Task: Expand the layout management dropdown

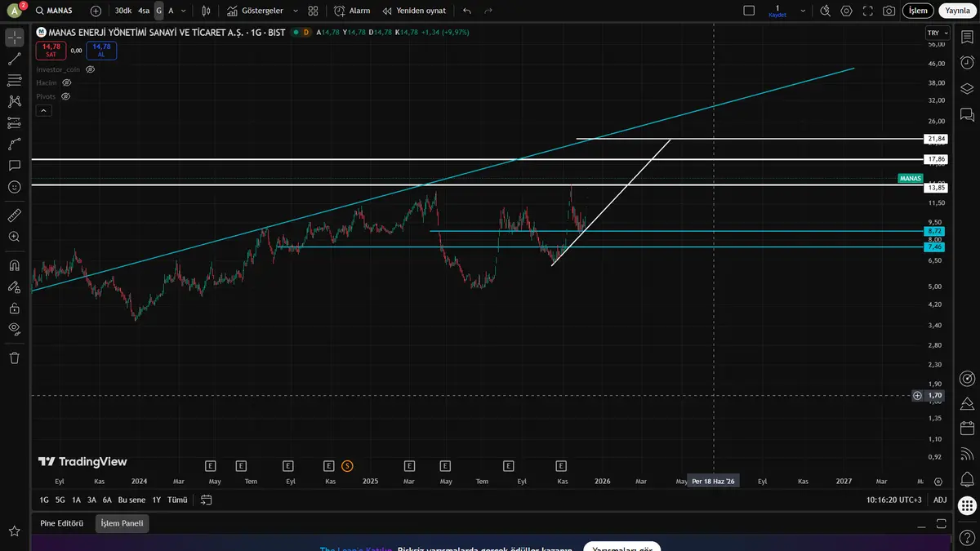Action: [804, 11]
